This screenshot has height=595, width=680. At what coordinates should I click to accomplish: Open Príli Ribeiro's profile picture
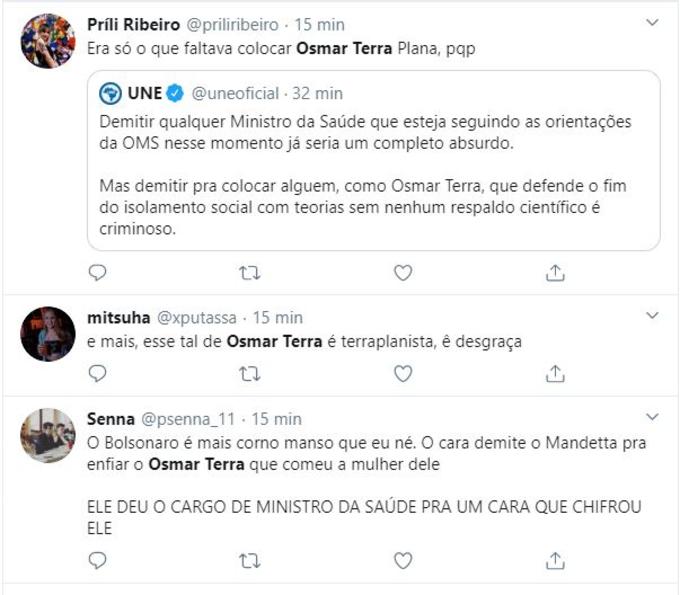click(x=47, y=41)
